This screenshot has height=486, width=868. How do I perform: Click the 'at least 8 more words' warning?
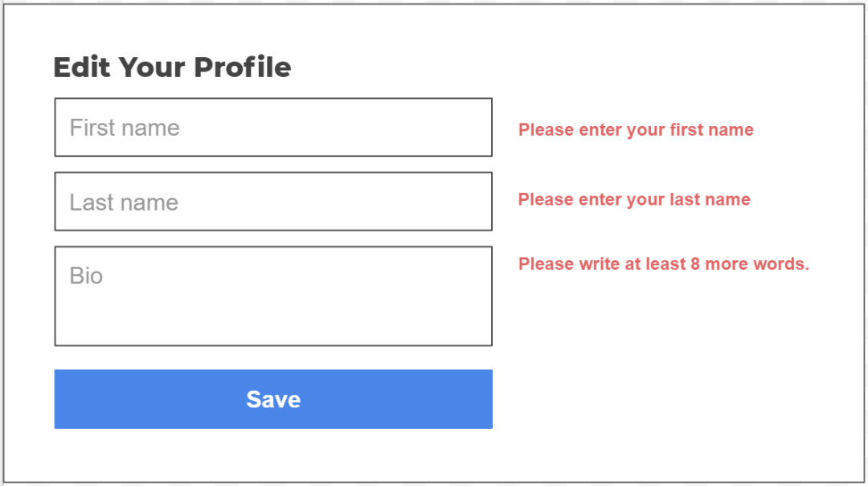coord(663,264)
